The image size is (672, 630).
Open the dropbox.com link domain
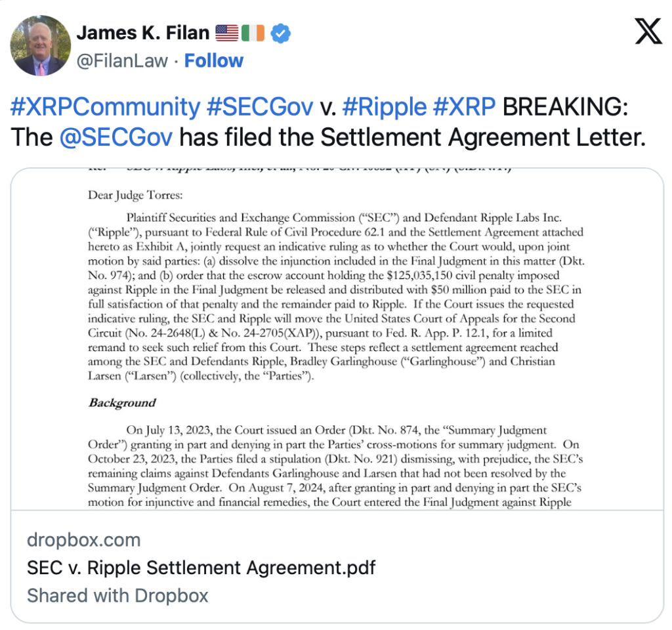pos(84,540)
